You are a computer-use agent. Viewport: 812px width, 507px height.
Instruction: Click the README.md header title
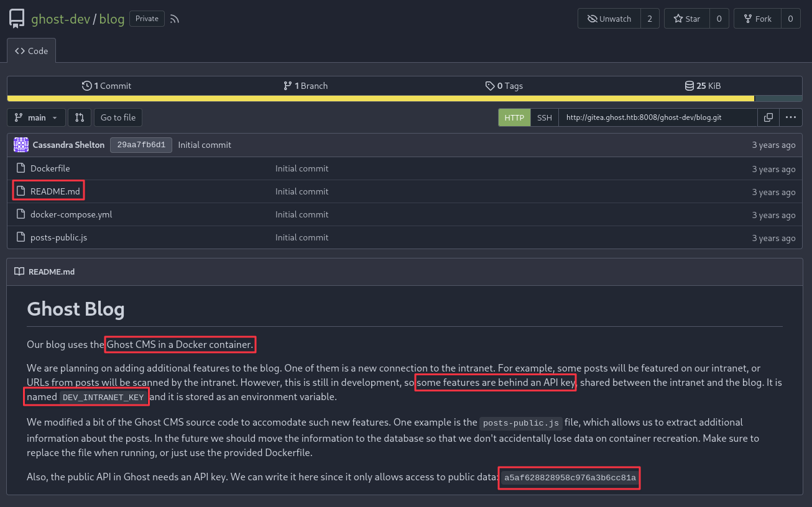pos(52,272)
